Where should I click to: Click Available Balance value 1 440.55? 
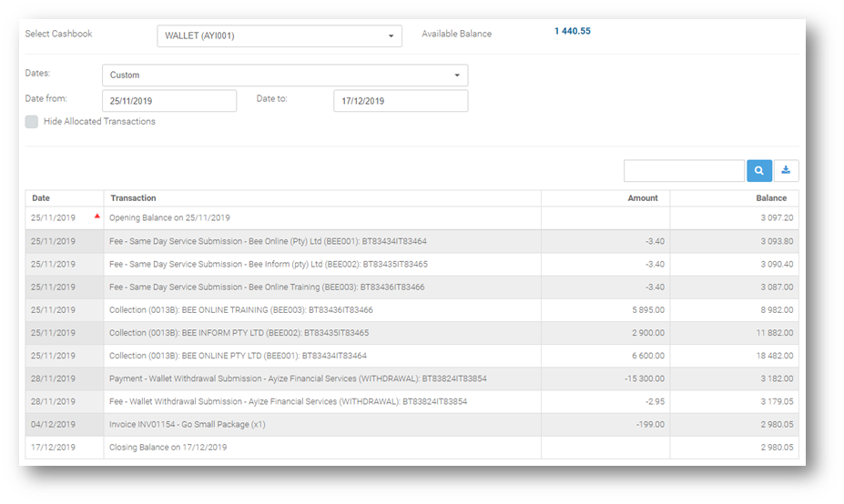click(572, 31)
